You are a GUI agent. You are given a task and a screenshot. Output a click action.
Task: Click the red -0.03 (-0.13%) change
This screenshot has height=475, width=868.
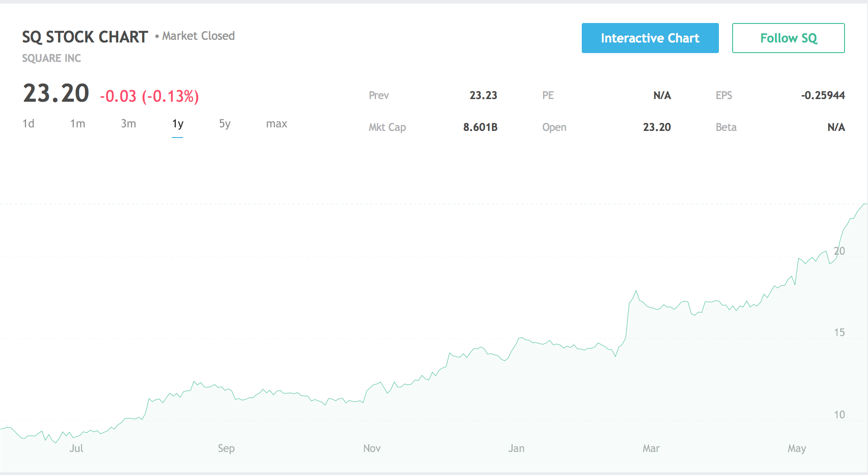coord(149,96)
